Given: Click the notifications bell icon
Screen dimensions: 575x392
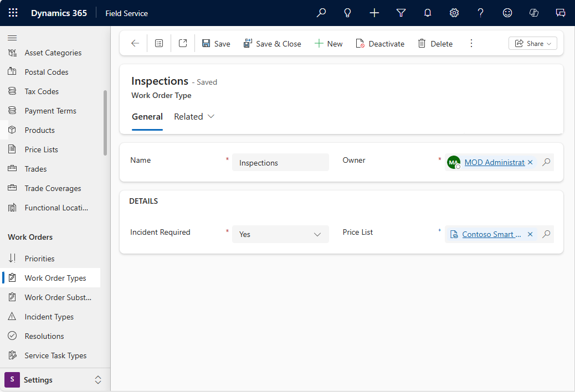Looking at the screenshot, I should tap(427, 12).
